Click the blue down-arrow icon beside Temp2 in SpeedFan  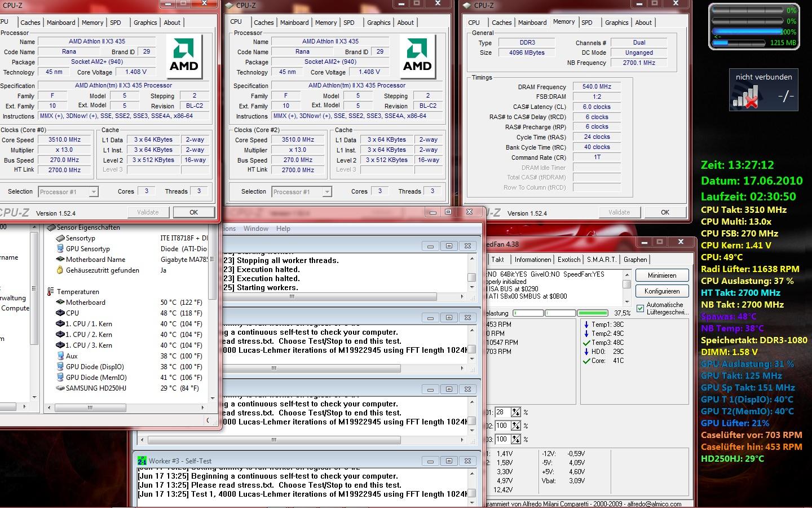tap(586, 334)
